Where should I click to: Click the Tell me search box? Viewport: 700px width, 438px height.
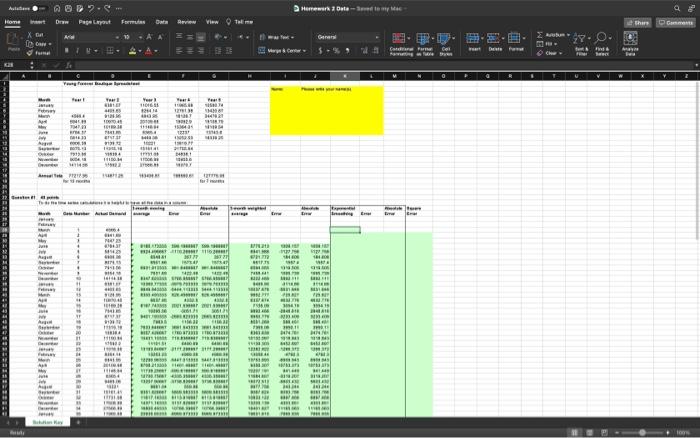click(x=240, y=22)
